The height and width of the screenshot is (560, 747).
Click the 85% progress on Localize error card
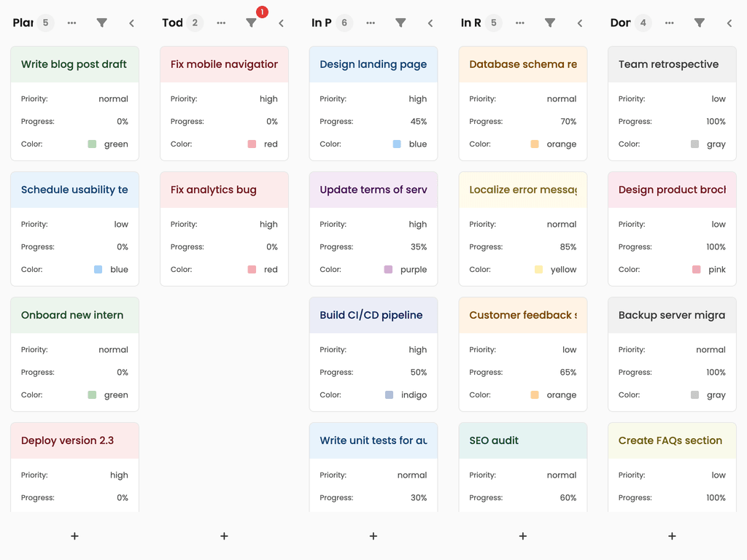click(x=568, y=246)
